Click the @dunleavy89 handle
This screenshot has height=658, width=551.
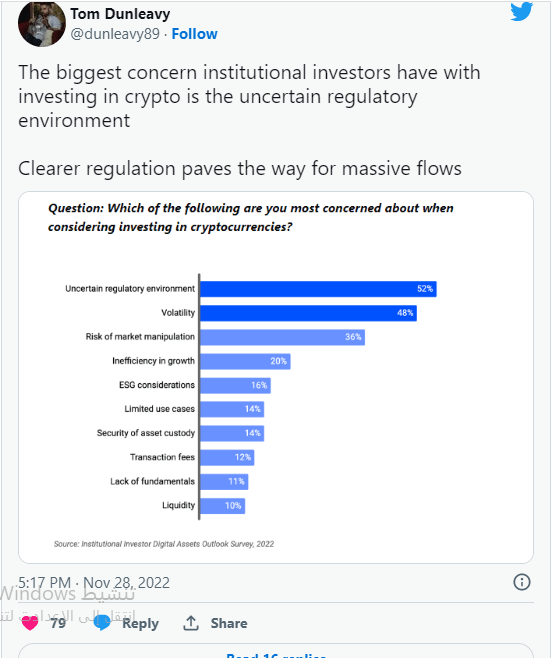pos(115,34)
